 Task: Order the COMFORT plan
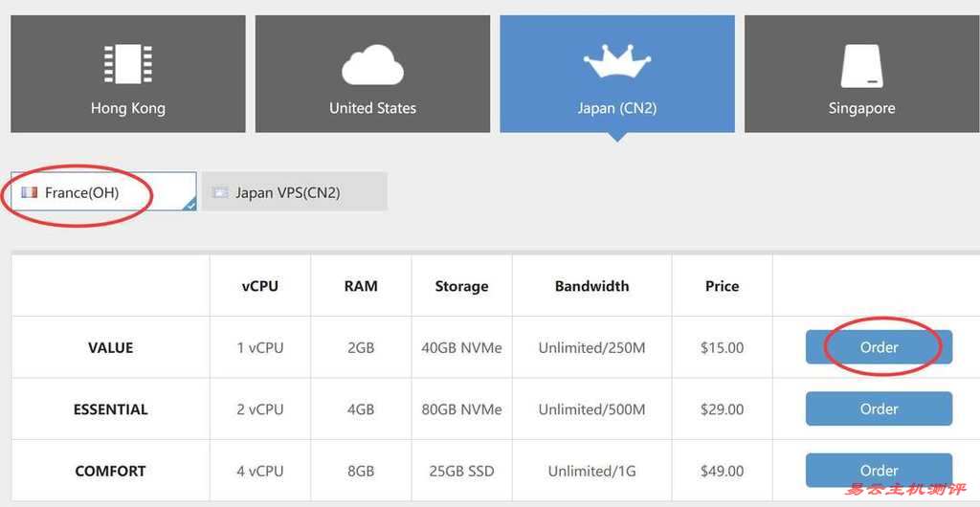(879, 470)
